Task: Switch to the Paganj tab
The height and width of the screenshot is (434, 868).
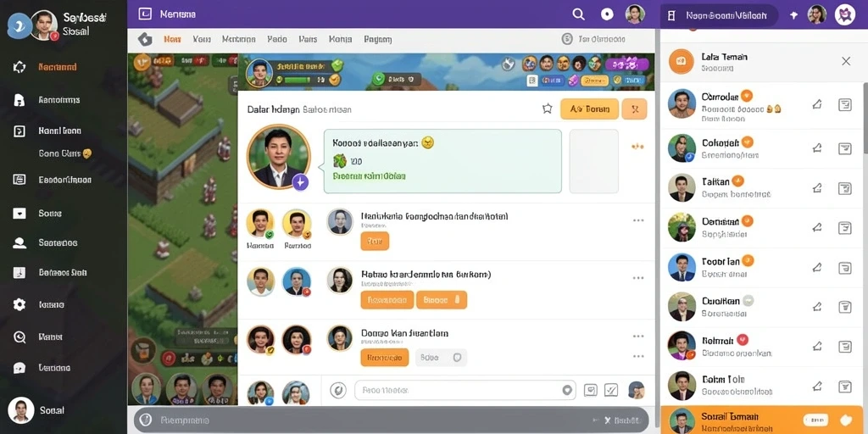Action: [378, 39]
